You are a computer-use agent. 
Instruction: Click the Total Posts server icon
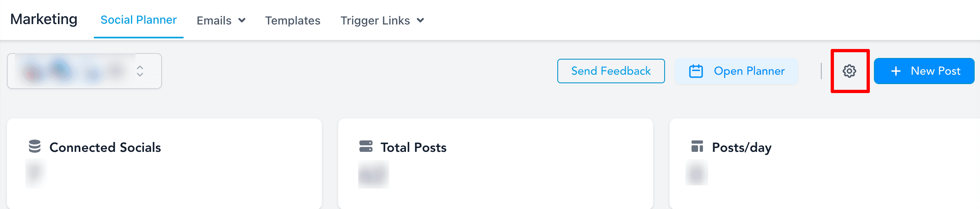click(x=366, y=146)
